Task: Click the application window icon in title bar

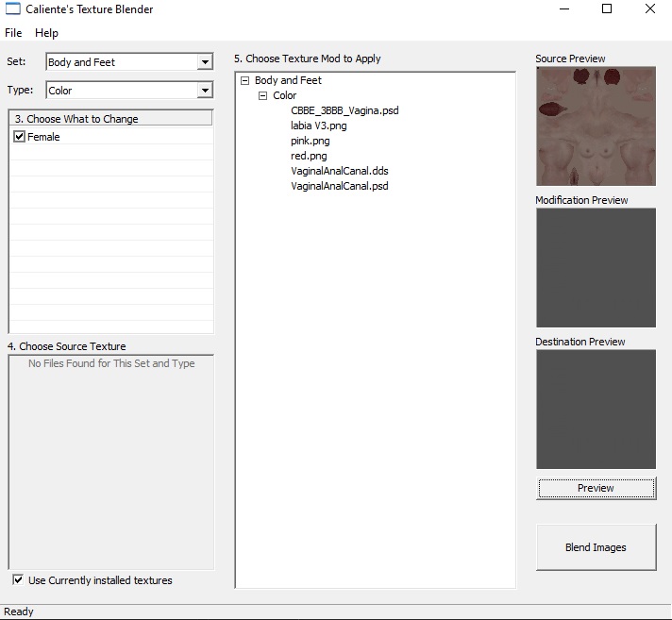Action: point(12,9)
